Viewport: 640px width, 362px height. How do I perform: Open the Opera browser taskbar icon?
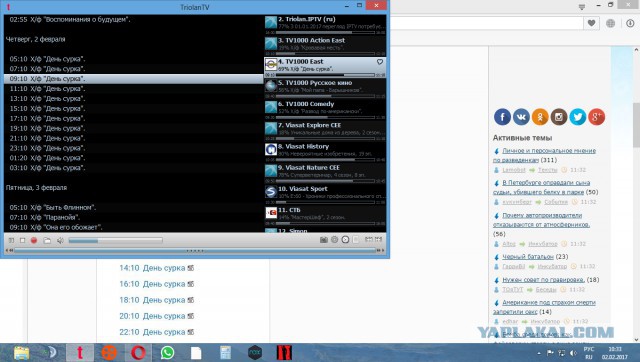click(138, 353)
